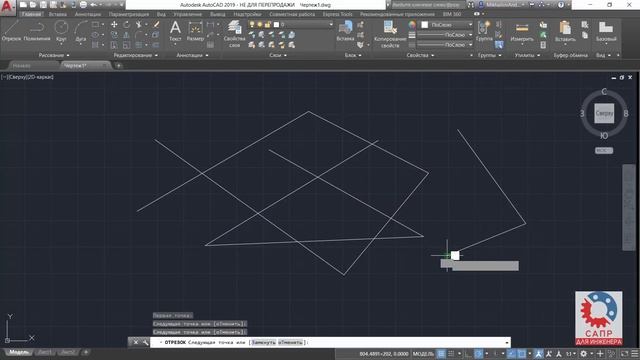
Task: Select the Полилиния (Polyline) tool
Action: pyautogui.click(x=37, y=31)
